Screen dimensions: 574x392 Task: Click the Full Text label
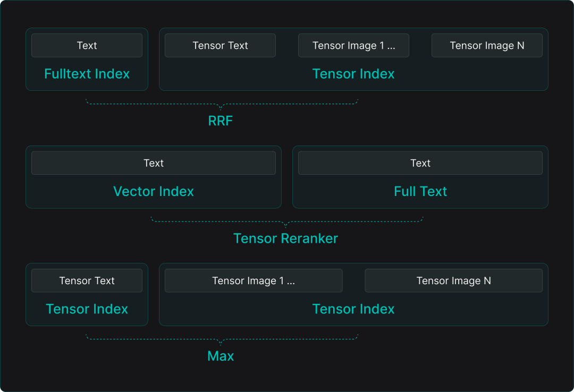tap(420, 191)
